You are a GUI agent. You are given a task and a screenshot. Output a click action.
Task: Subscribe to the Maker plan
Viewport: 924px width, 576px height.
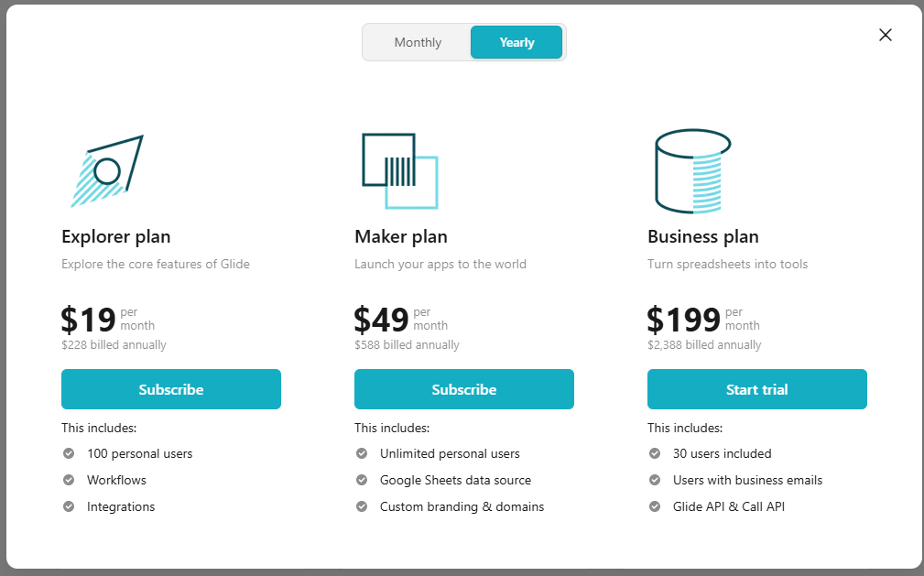[463, 388]
